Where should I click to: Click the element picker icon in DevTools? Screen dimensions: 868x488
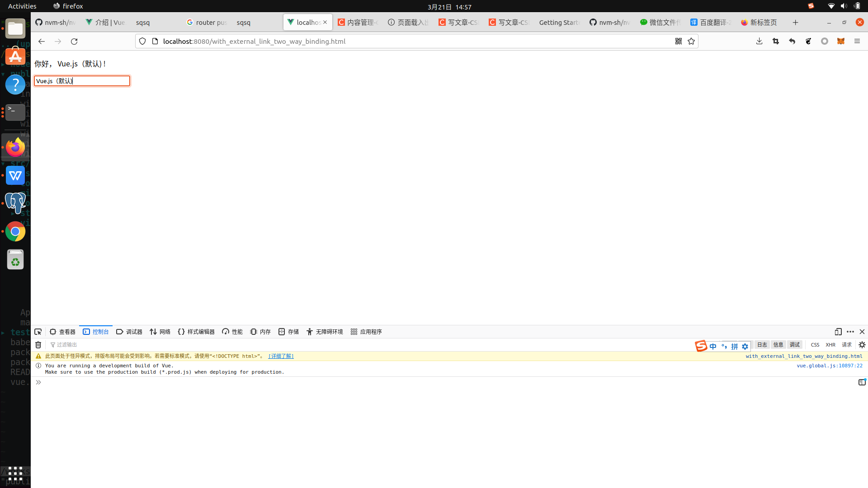(38, 332)
